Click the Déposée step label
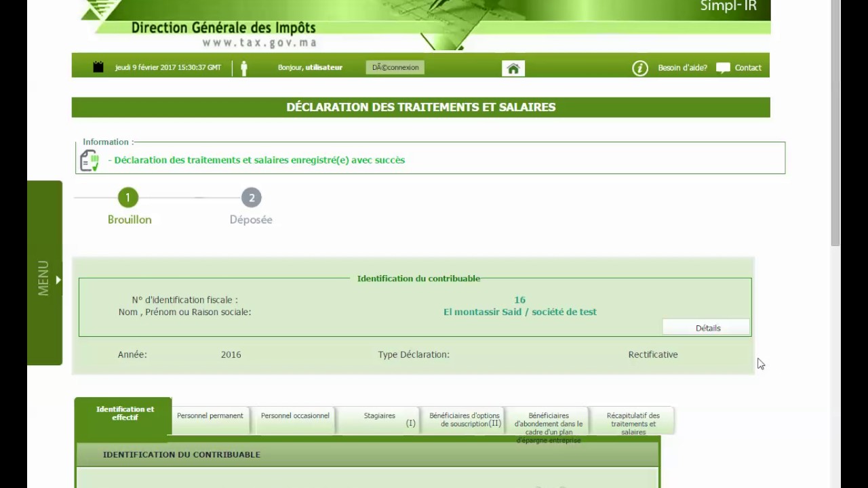868x488 pixels. click(x=251, y=220)
